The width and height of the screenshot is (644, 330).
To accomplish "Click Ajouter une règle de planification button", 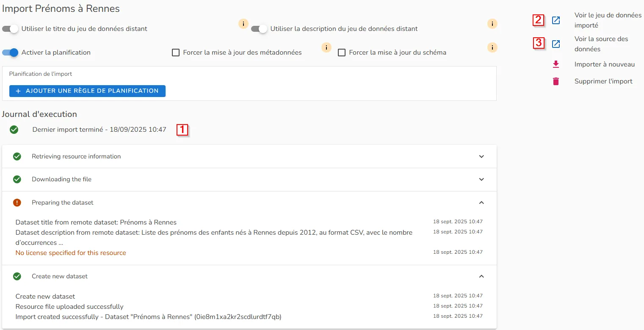I will [87, 91].
